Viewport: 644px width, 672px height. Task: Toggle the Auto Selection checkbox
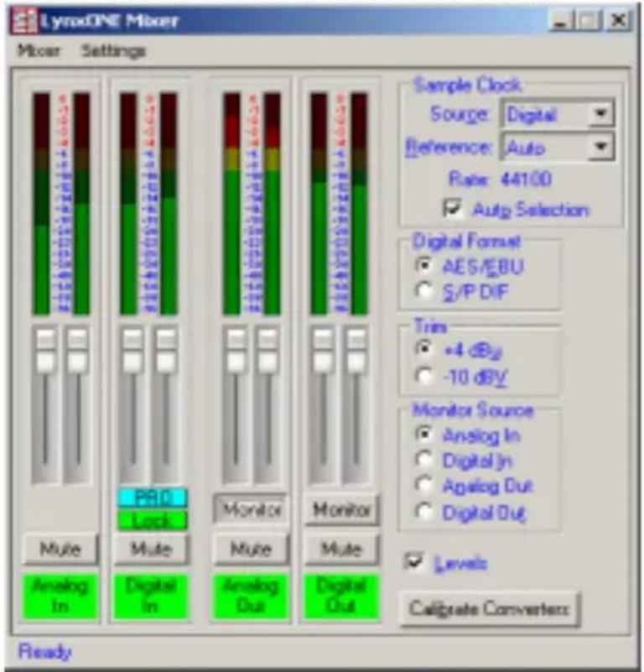point(453,209)
